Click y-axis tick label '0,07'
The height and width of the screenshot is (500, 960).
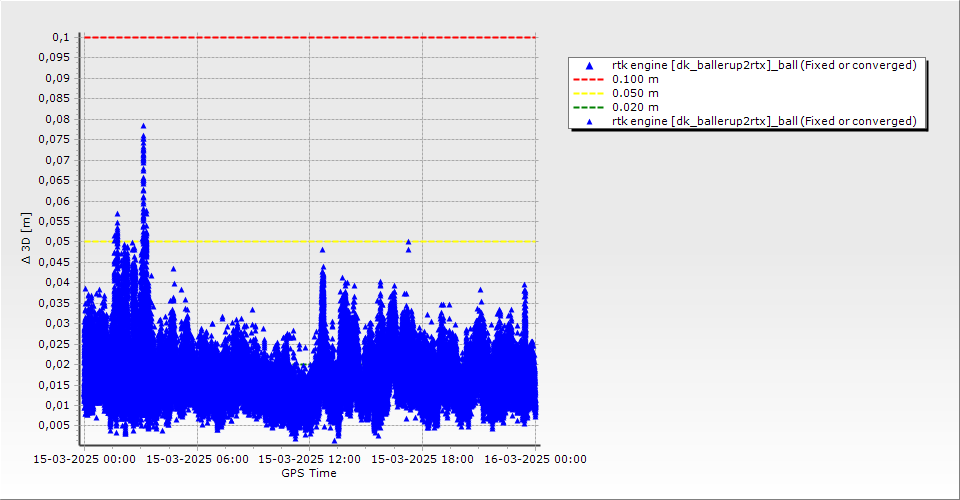pyautogui.click(x=58, y=160)
